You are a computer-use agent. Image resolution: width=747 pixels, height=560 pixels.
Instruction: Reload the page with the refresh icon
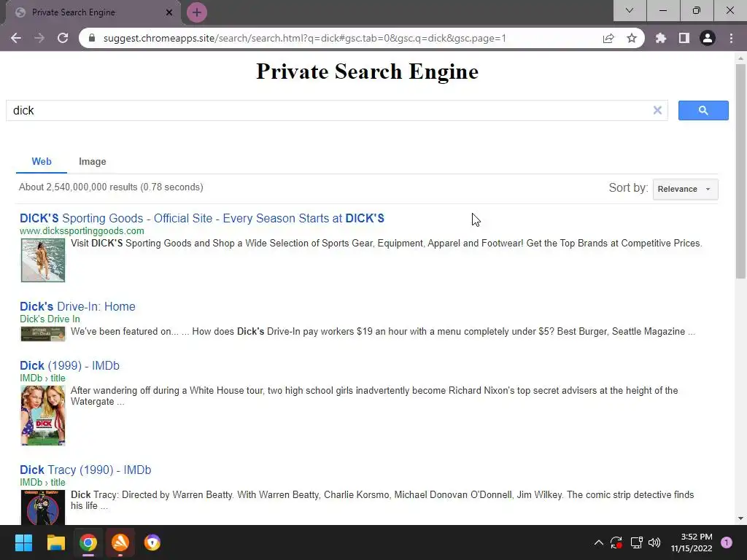pyautogui.click(x=63, y=38)
